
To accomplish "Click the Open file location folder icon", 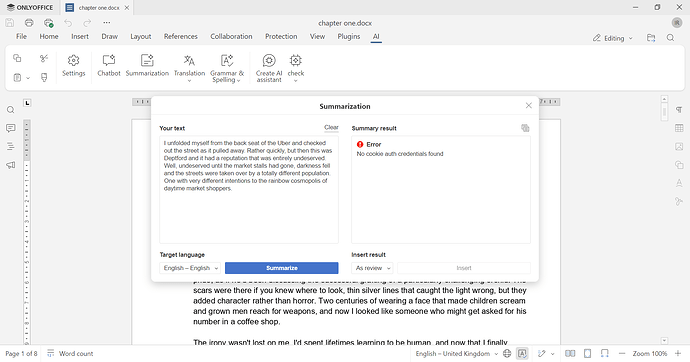I will click(651, 38).
